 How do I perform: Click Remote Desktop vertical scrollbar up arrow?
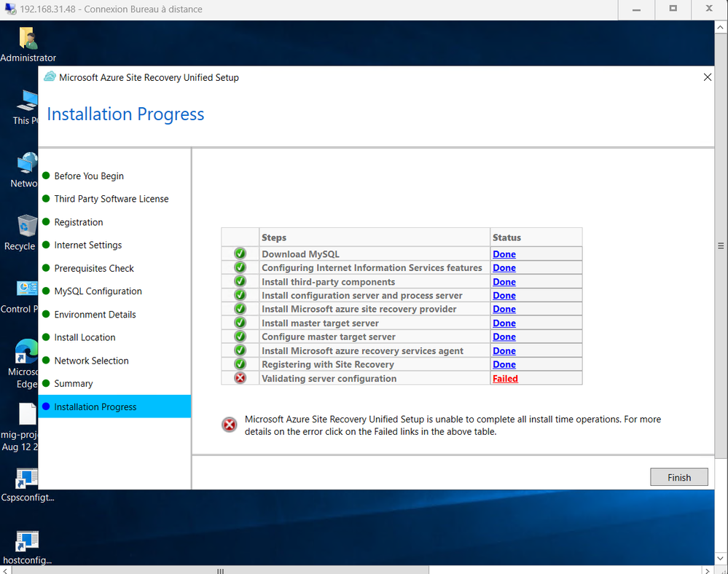[720, 27]
